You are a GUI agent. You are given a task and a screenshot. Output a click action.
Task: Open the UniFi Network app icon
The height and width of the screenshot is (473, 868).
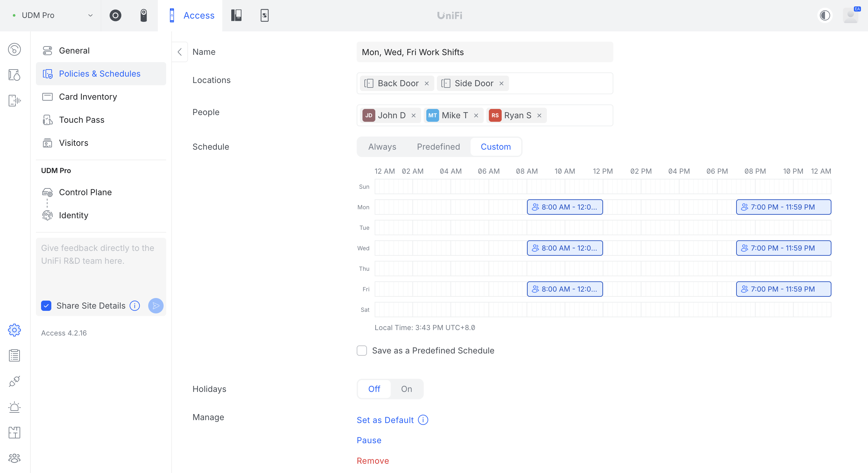tap(115, 15)
